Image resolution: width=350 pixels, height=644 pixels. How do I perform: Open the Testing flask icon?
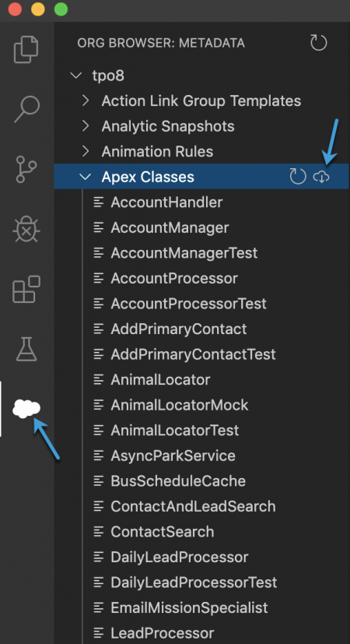pyautogui.click(x=26, y=349)
